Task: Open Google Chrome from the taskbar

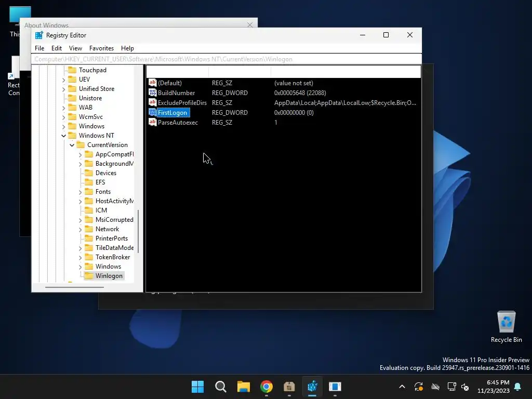Action: pos(267,387)
